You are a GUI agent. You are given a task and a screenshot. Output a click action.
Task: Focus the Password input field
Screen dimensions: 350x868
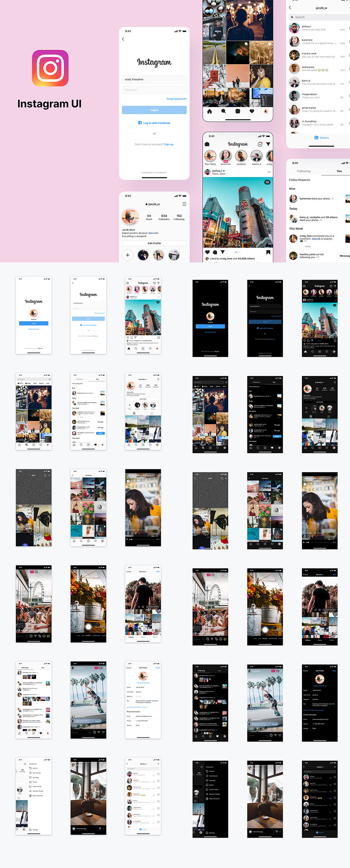tap(154, 90)
